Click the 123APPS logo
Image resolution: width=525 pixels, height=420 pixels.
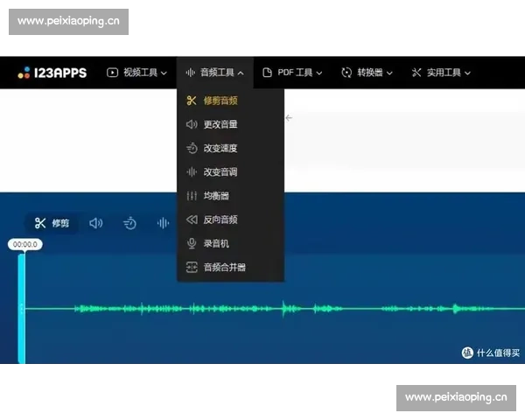pos(52,73)
